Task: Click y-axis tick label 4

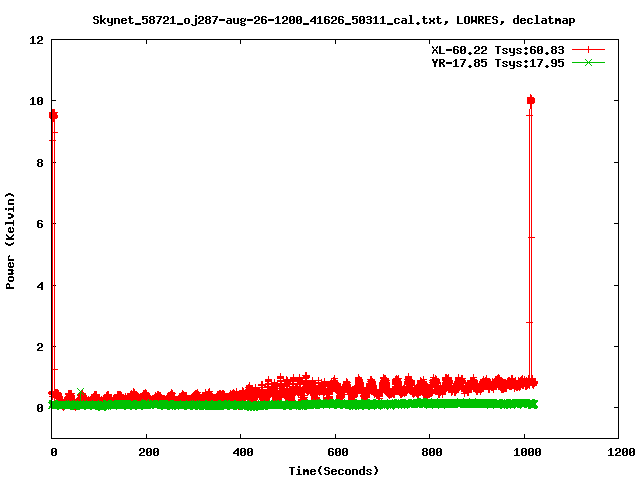Action: point(40,286)
